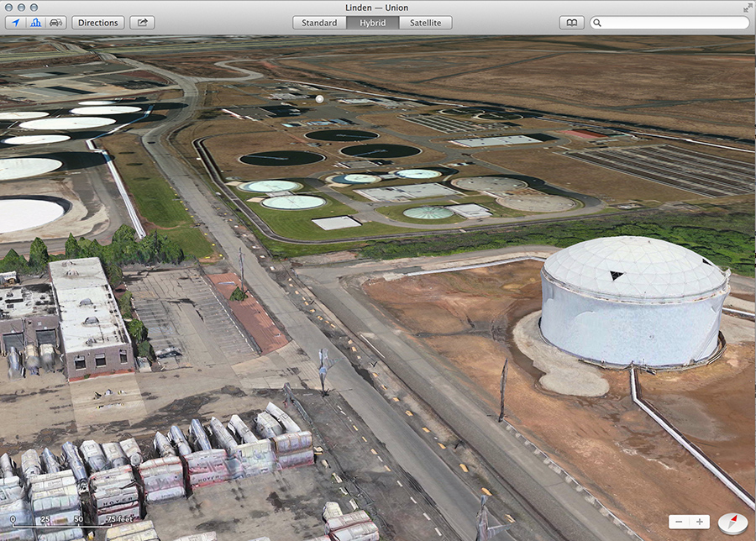Click the magnifying glass search icon

point(597,23)
